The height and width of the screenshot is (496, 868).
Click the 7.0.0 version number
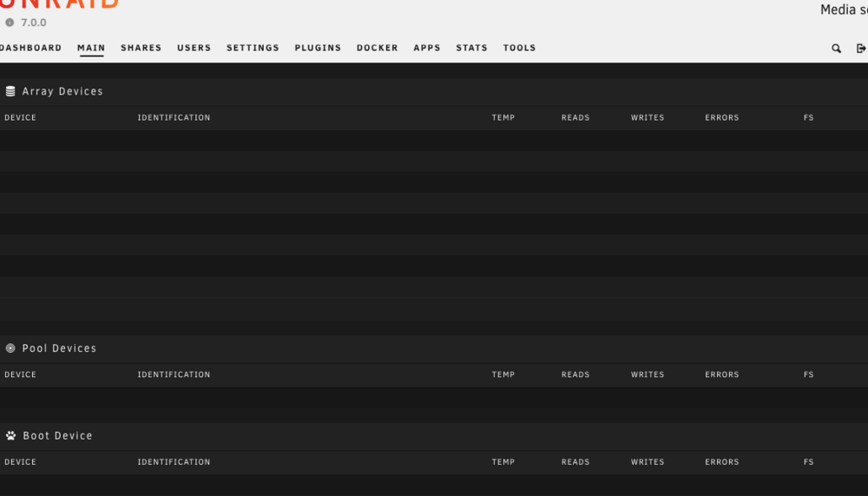[34, 23]
